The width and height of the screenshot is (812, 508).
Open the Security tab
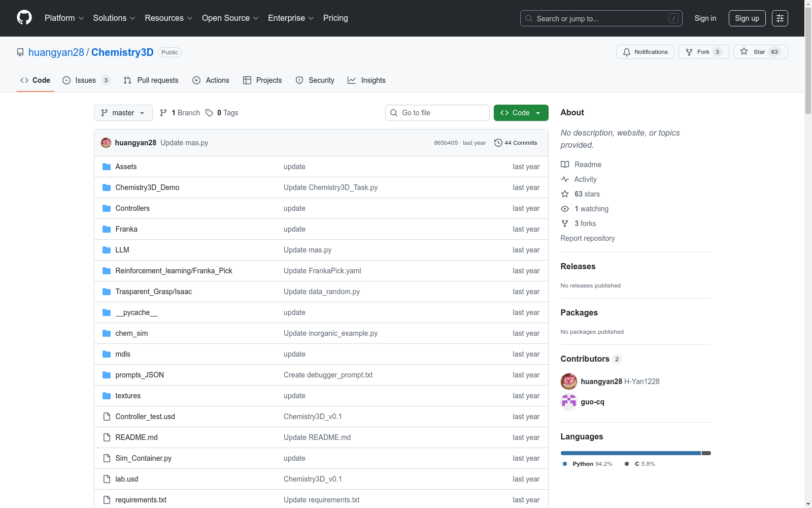tap(315, 80)
